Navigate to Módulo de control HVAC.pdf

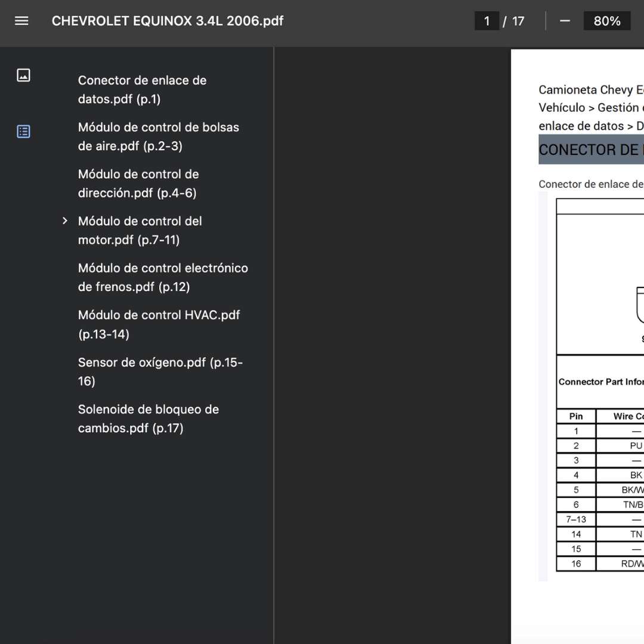tap(159, 324)
